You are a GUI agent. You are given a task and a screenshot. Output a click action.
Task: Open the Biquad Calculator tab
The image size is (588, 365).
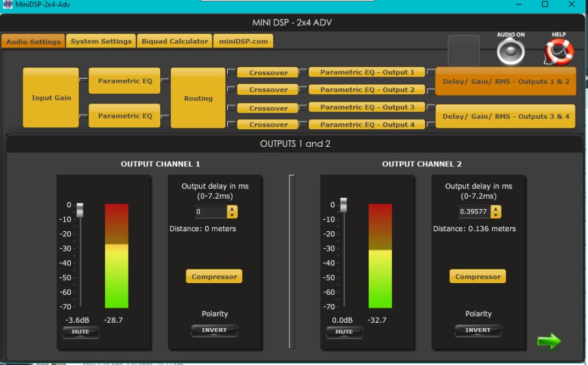175,41
